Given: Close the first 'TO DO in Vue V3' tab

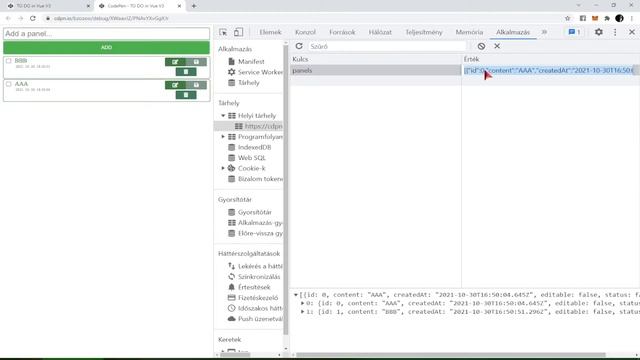Looking at the screenshot, I should (x=88, y=6).
